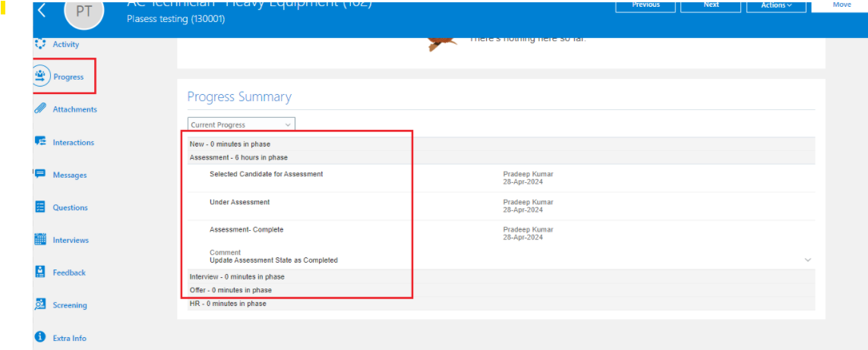Viewport: 868px width, 350px height.
Task: Click the Update Assessment State comment text
Action: (x=273, y=260)
